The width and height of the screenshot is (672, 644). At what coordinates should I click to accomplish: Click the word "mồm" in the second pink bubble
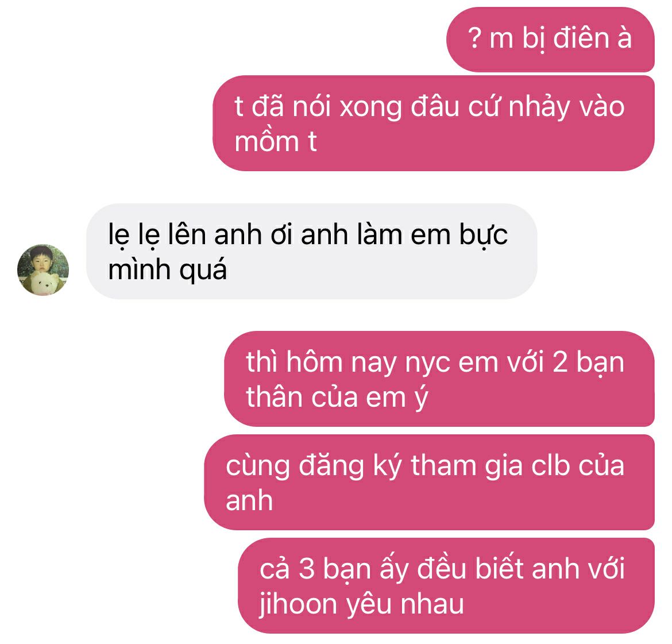(x=266, y=142)
